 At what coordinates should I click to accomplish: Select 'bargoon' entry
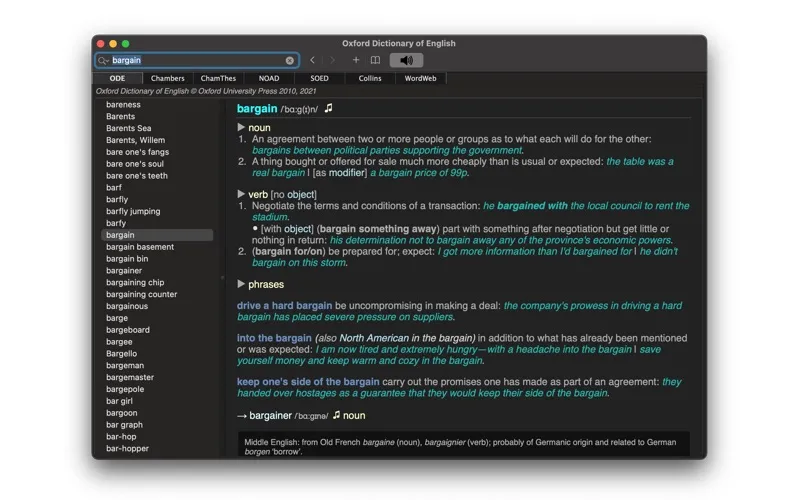tap(121, 413)
